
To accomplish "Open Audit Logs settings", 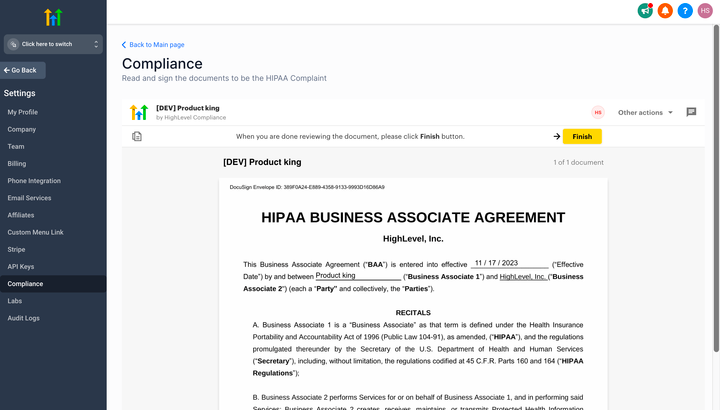I will click(23, 318).
